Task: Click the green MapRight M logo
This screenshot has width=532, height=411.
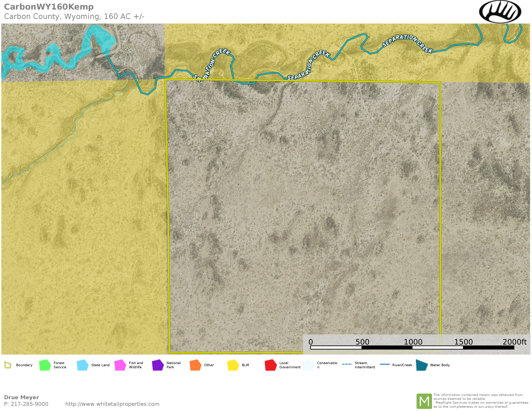Action: [424, 401]
